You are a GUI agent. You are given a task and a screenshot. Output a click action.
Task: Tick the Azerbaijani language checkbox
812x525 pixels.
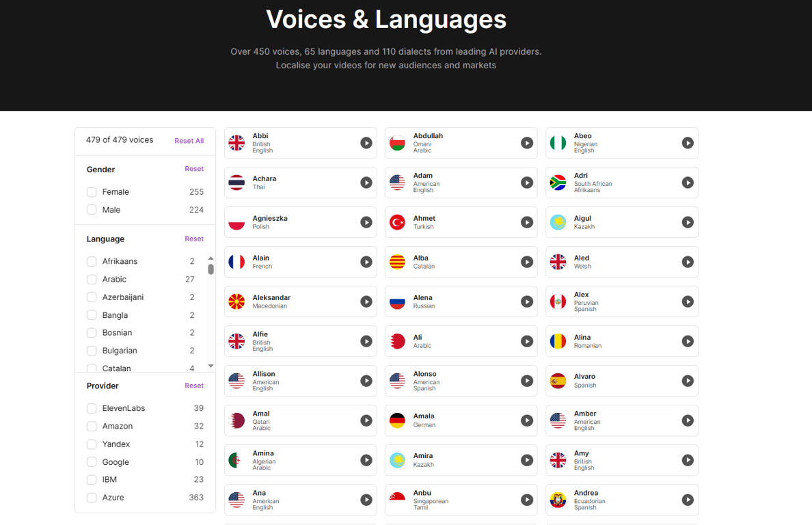click(x=92, y=297)
